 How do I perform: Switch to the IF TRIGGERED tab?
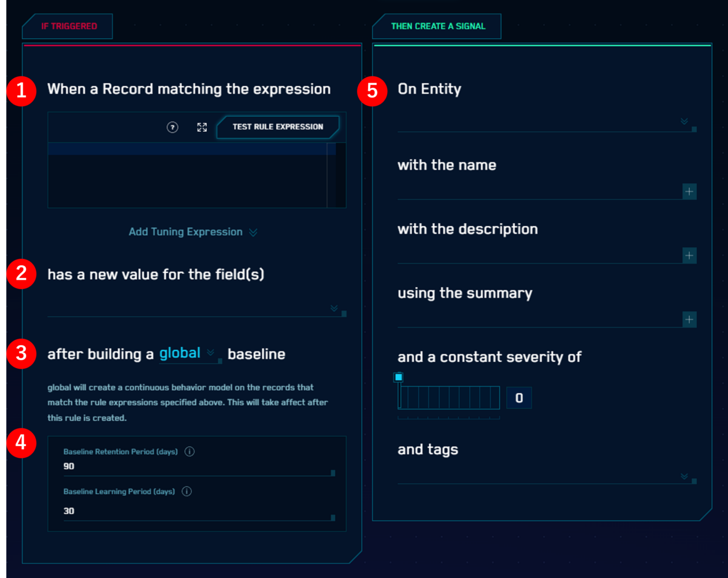coord(66,26)
